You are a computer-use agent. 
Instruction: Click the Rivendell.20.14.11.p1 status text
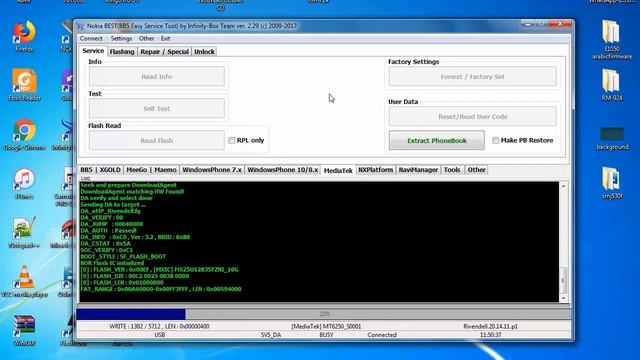[x=490, y=327]
